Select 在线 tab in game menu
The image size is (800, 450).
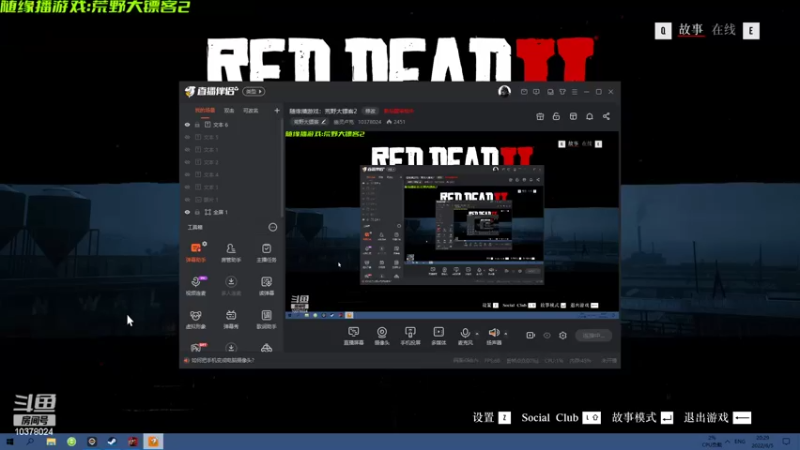[723, 30]
